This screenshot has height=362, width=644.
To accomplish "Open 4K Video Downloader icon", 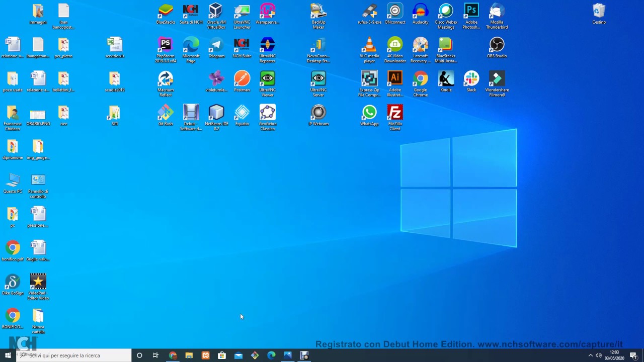I will 395,50.
